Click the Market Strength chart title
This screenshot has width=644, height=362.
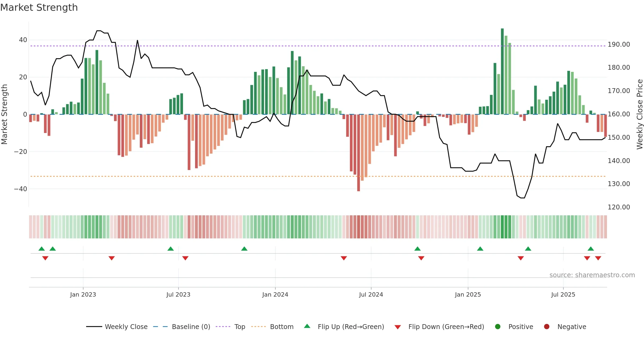point(39,8)
